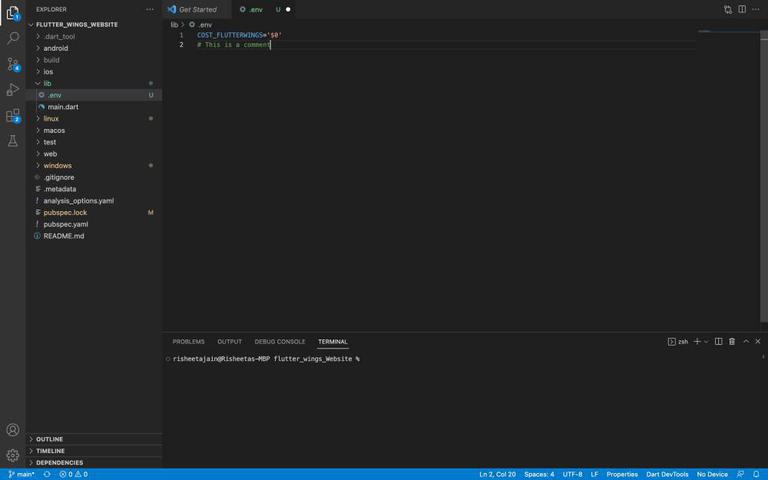Open the Accounts menu icon
The height and width of the screenshot is (480, 768).
coord(13,430)
